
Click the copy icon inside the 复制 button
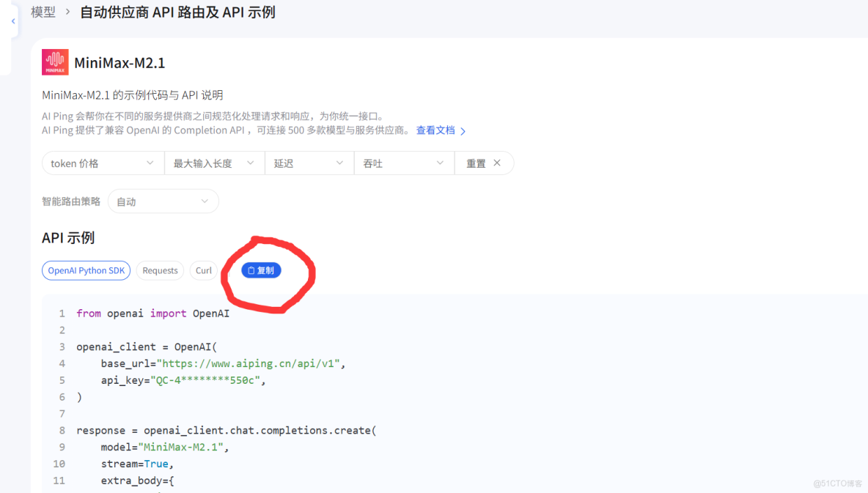(x=252, y=270)
